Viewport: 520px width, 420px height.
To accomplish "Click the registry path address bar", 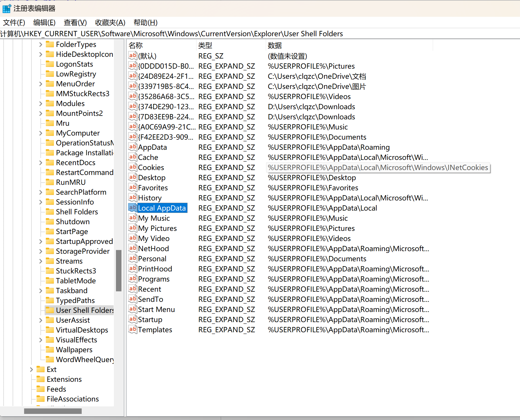I will (x=260, y=34).
